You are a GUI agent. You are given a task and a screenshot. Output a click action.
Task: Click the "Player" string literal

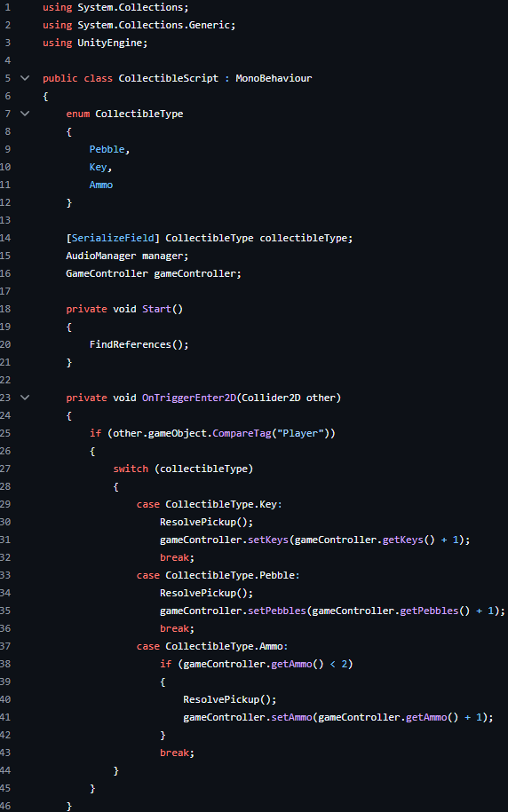tap(301, 433)
